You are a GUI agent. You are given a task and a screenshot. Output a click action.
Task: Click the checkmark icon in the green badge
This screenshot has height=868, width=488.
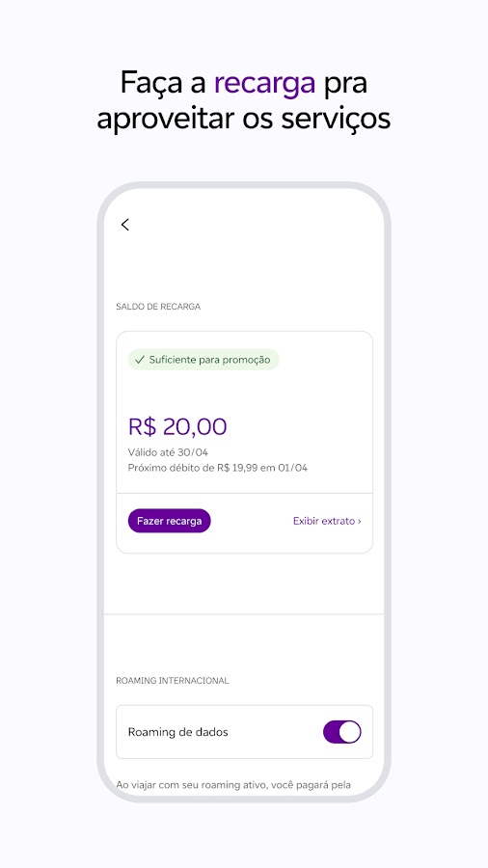pyautogui.click(x=140, y=360)
